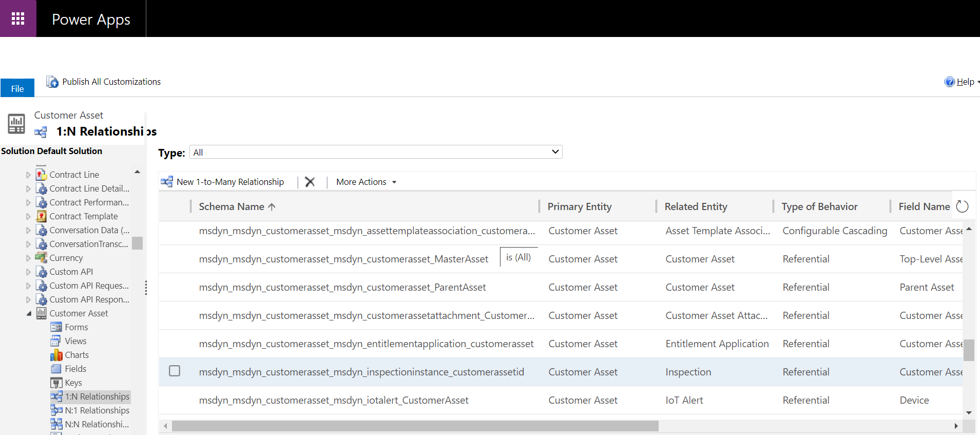Click the Customer Asset tree node icon
The image size is (980, 435).
41,313
